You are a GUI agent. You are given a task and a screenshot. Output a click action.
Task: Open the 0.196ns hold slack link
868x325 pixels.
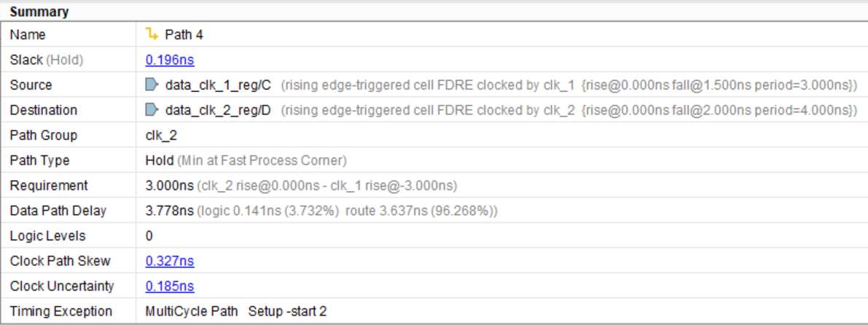170,60
